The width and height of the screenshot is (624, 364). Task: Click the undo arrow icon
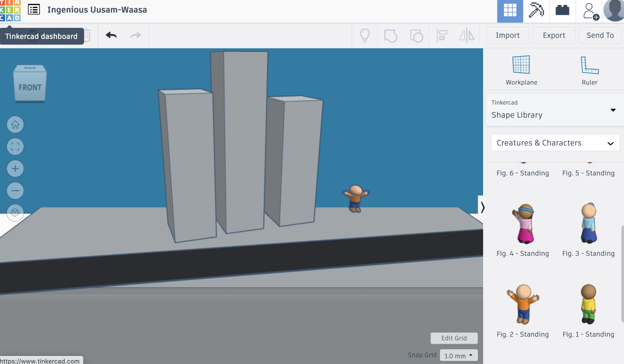[111, 35]
